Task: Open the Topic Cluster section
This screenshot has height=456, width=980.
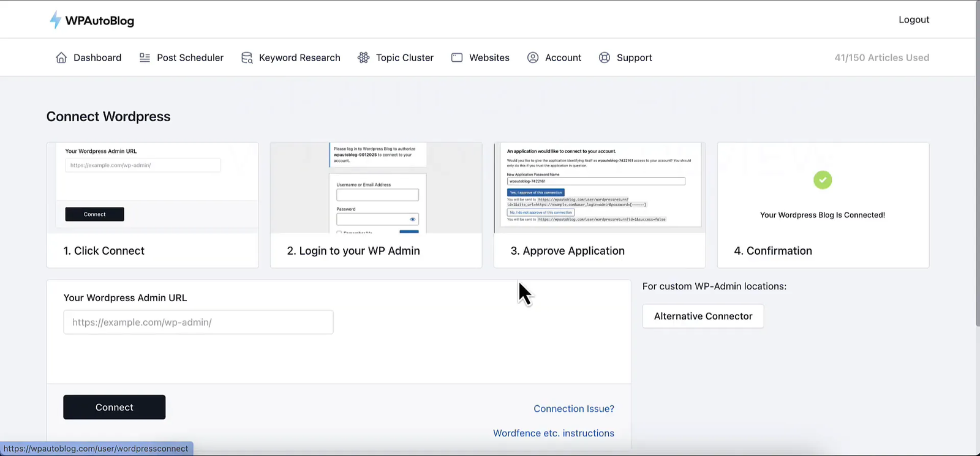Action: click(396, 58)
